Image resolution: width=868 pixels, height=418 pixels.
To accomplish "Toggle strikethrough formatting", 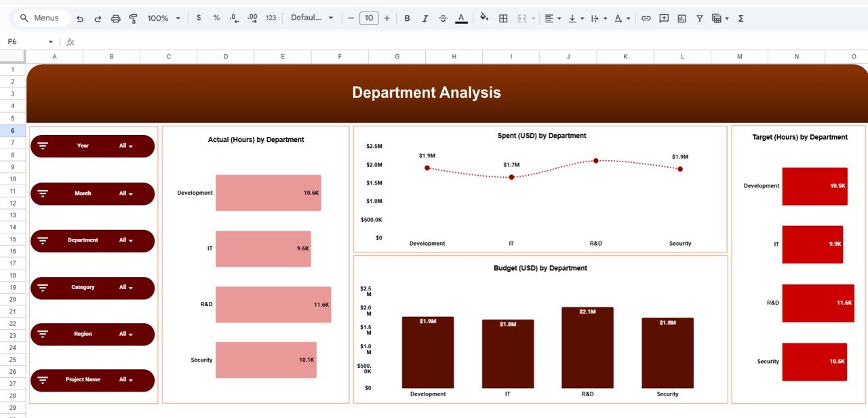I will pyautogui.click(x=443, y=18).
